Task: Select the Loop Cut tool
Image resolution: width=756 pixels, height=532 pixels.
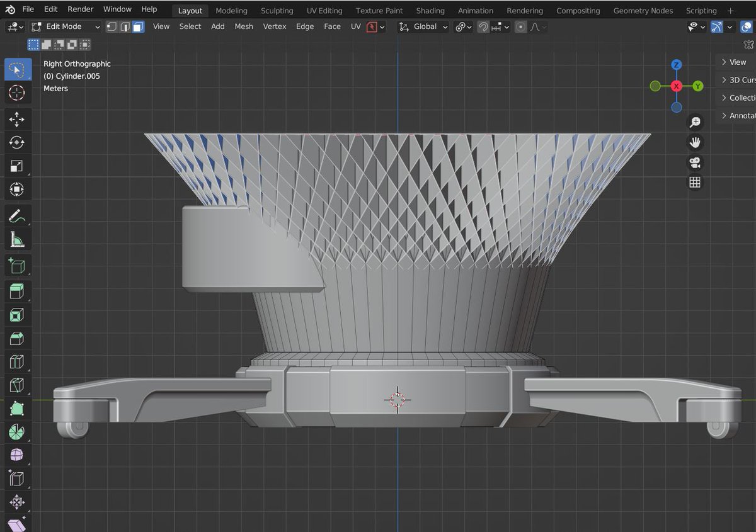Action: [18, 362]
